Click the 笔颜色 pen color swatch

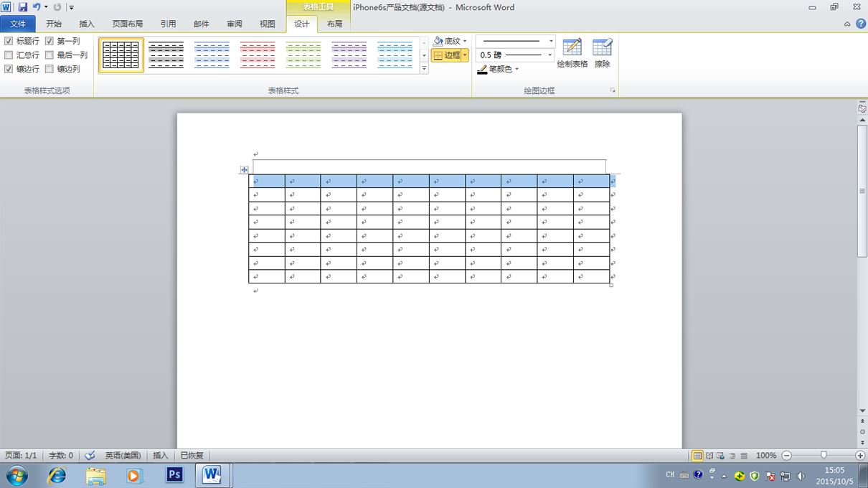point(482,69)
